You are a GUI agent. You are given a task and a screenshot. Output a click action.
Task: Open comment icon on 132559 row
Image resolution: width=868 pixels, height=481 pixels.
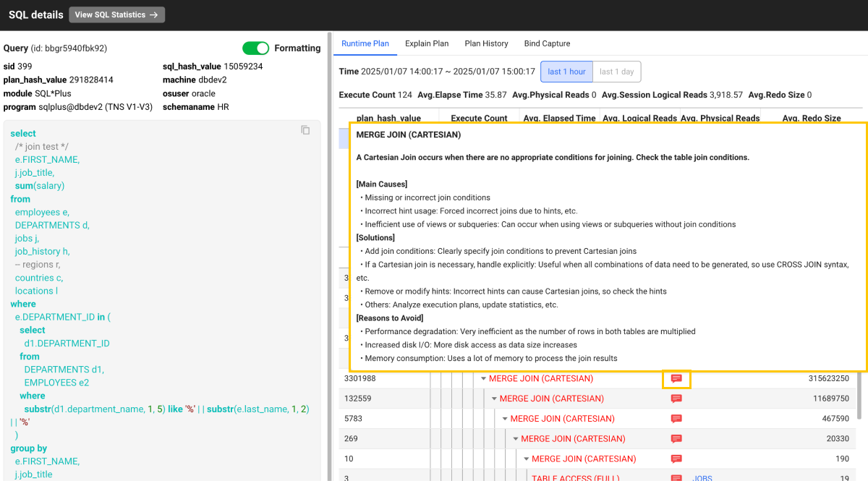[x=676, y=399]
